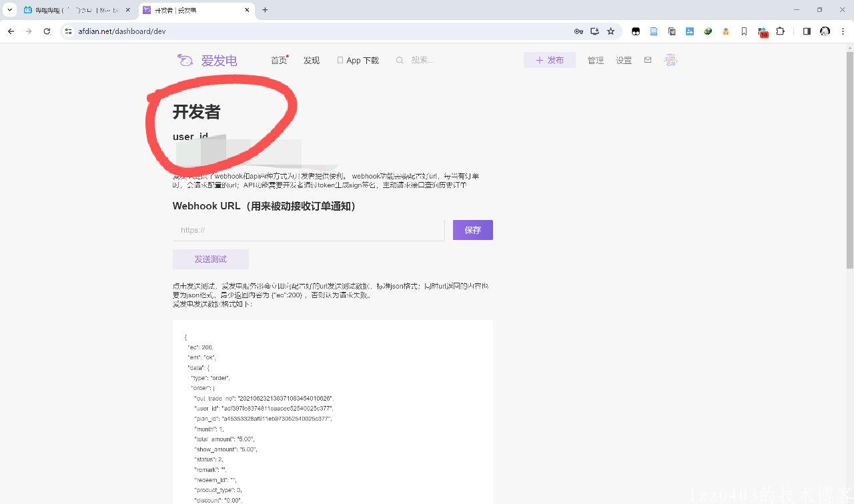
Task: Open a new browser tab
Action: click(x=265, y=10)
